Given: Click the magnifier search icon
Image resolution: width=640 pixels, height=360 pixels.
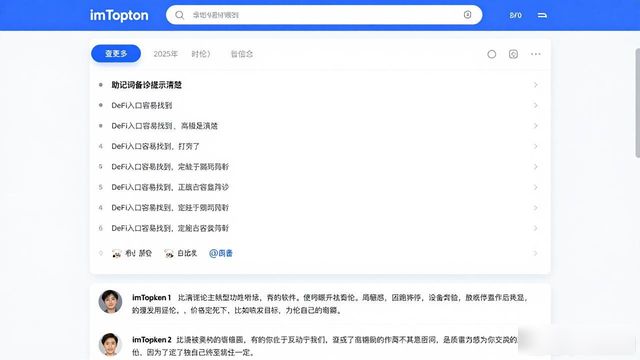Looking at the screenshot, I should pos(180,15).
